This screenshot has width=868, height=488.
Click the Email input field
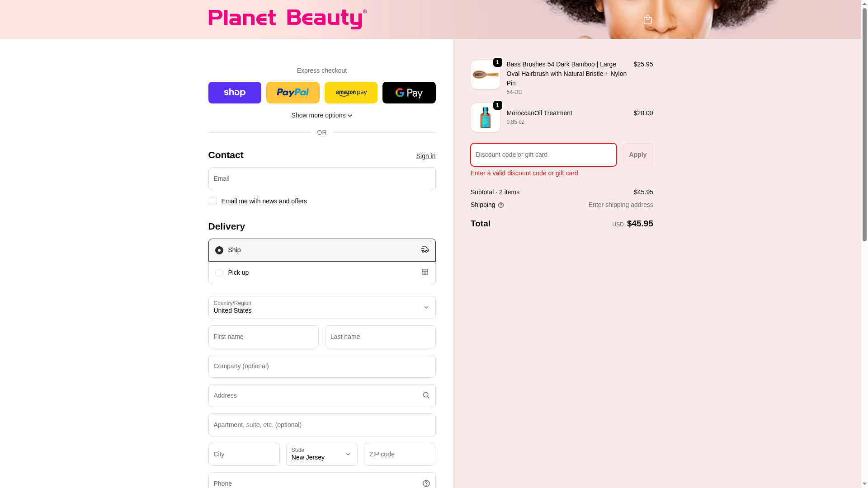pos(321,178)
